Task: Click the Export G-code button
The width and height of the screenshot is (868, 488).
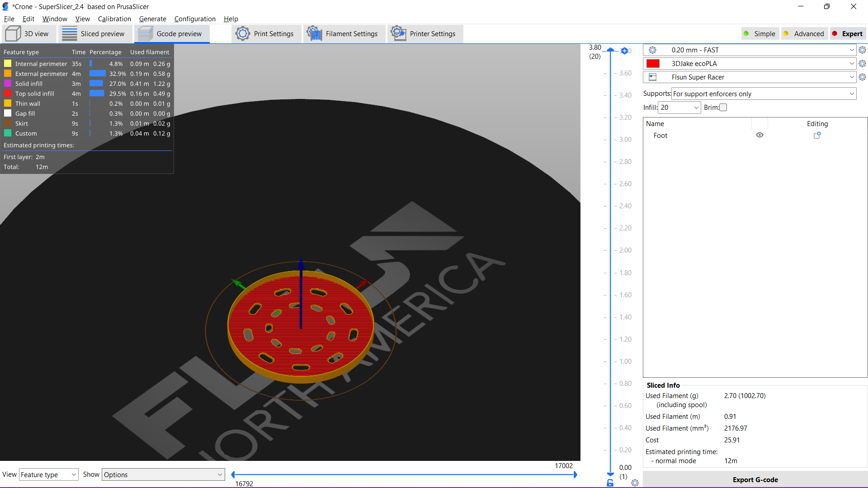Action: (755, 480)
